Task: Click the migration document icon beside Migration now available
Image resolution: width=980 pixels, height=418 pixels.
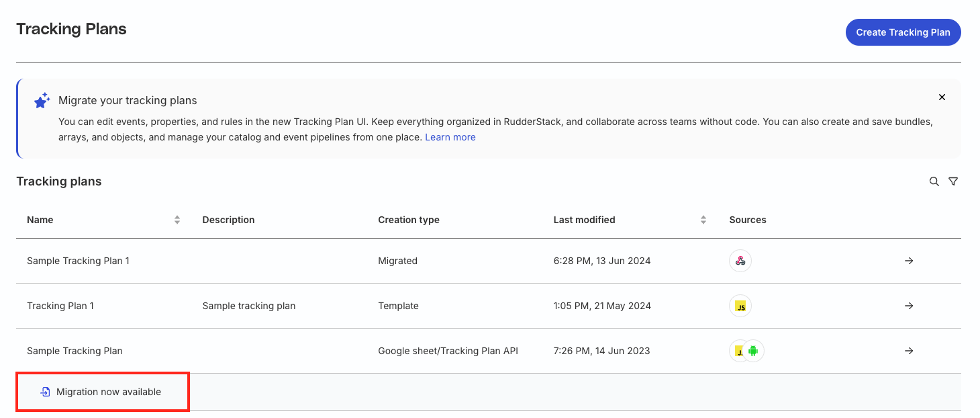Action: tap(46, 392)
